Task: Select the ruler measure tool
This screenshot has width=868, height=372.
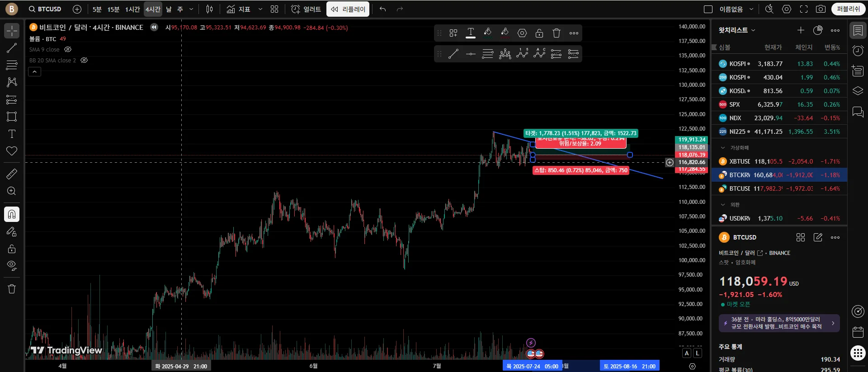Action: click(x=12, y=174)
